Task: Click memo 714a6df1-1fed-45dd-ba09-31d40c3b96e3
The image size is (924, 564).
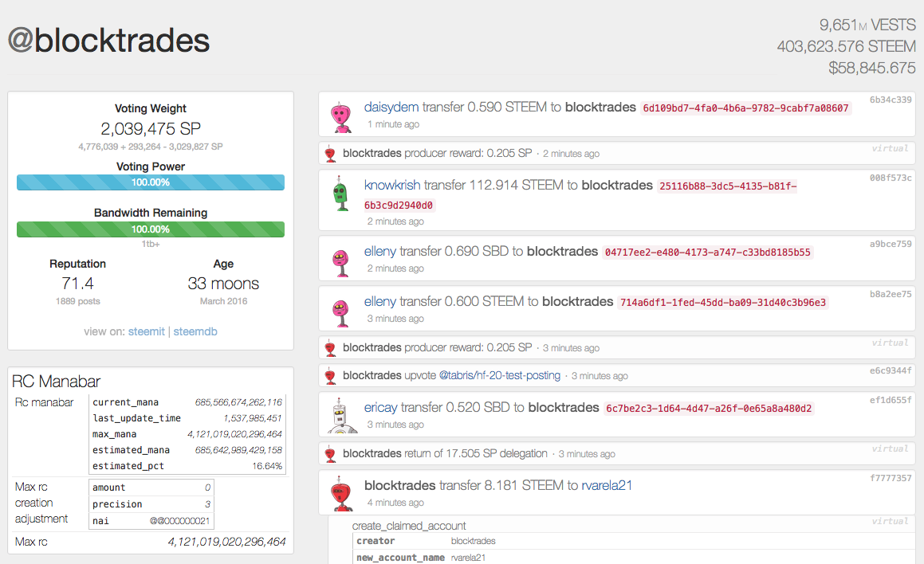Action: (723, 303)
